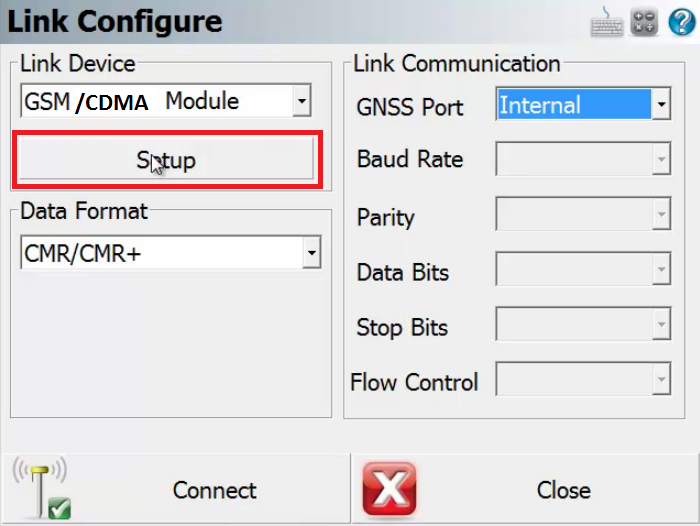Click the Link Configure title text
The image size is (700, 526).
pos(115,22)
